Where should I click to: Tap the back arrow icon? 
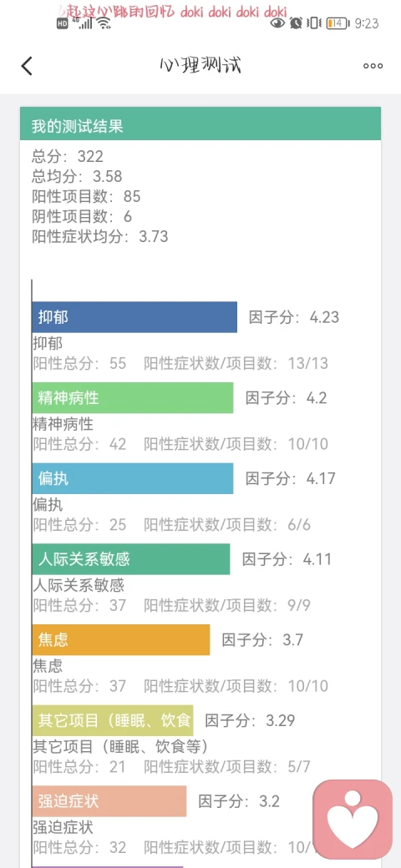tap(27, 66)
